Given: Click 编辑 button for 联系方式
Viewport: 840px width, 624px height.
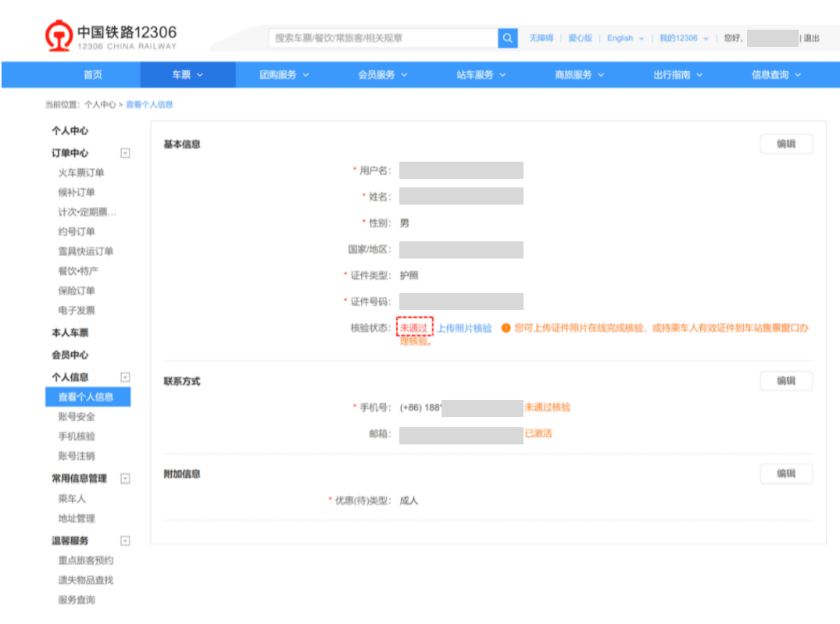Looking at the screenshot, I should click(785, 381).
